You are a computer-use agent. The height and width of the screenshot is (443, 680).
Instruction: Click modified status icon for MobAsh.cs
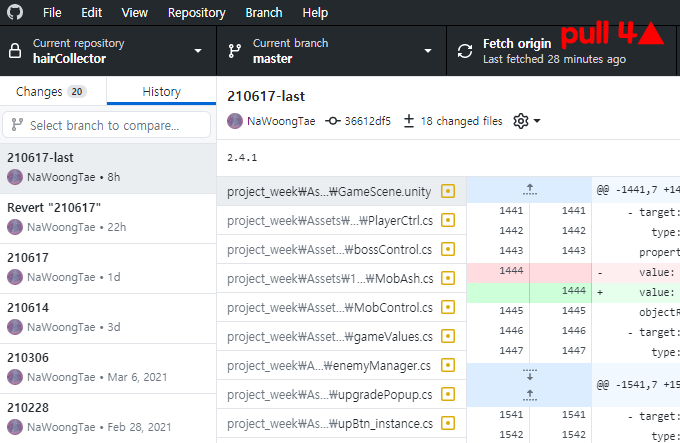pos(448,278)
